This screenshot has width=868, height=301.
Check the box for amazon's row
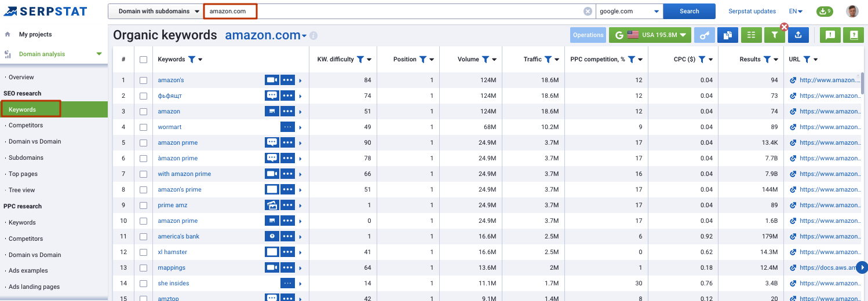click(143, 80)
